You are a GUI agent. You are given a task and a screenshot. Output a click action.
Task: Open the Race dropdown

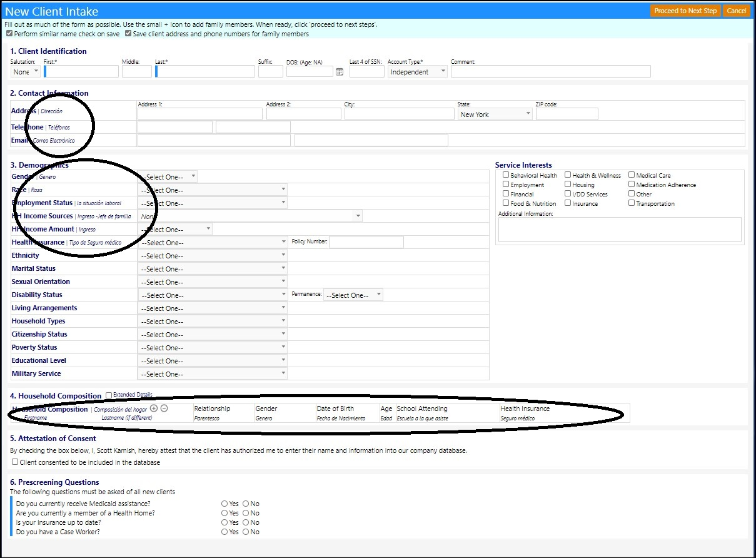(x=213, y=190)
